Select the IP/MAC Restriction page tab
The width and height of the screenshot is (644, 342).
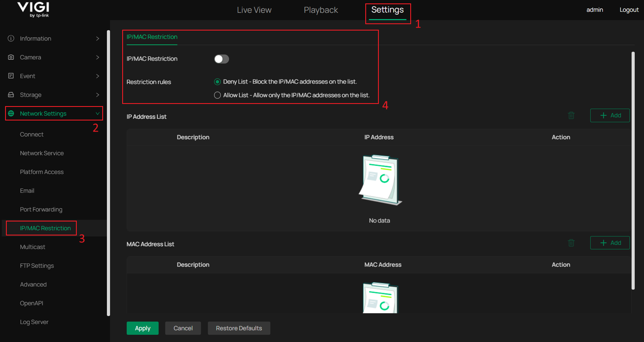click(152, 37)
